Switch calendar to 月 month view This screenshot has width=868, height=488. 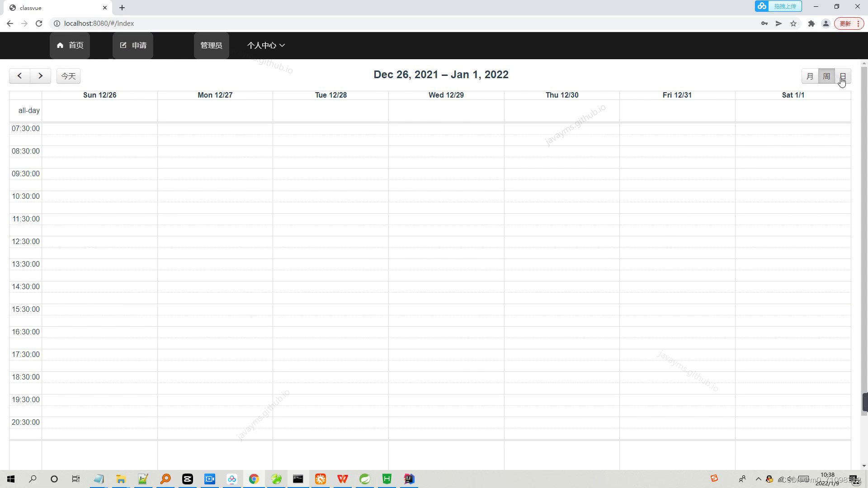click(x=810, y=76)
